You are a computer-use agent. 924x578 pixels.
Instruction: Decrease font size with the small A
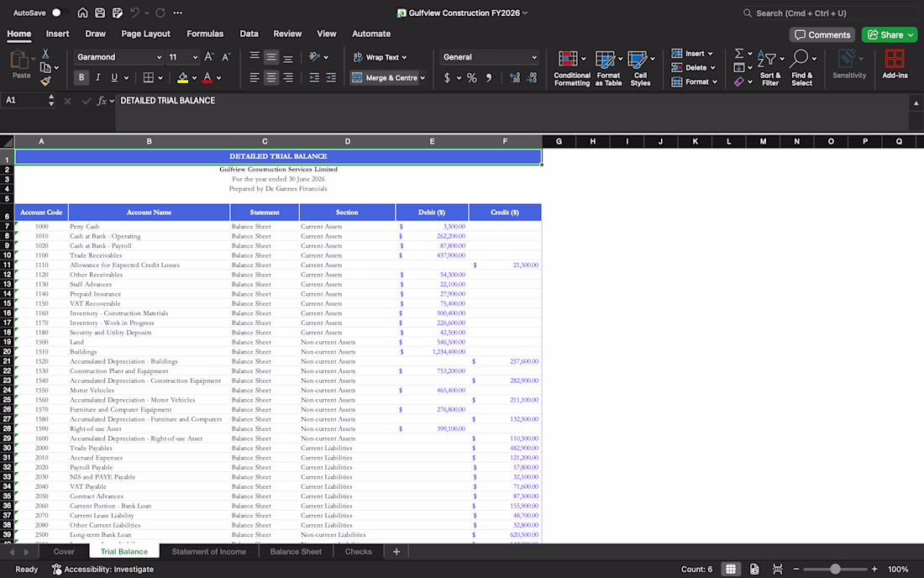point(226,56)
